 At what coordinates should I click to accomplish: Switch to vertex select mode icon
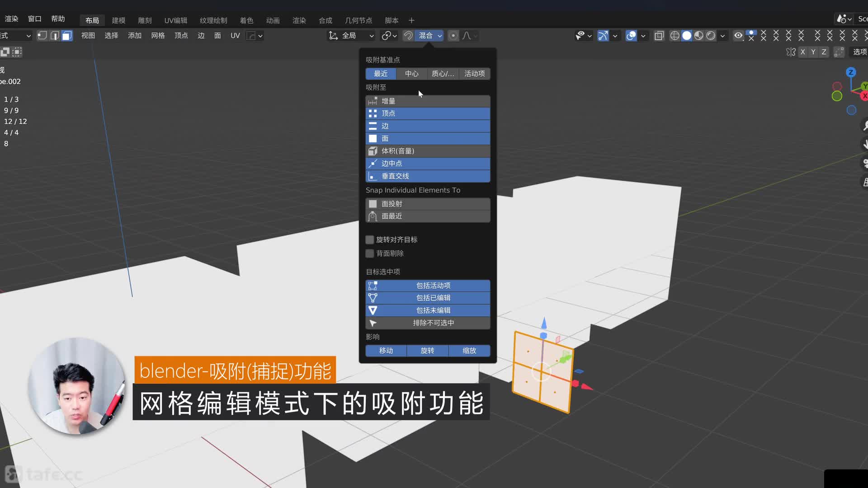(42, 36)
